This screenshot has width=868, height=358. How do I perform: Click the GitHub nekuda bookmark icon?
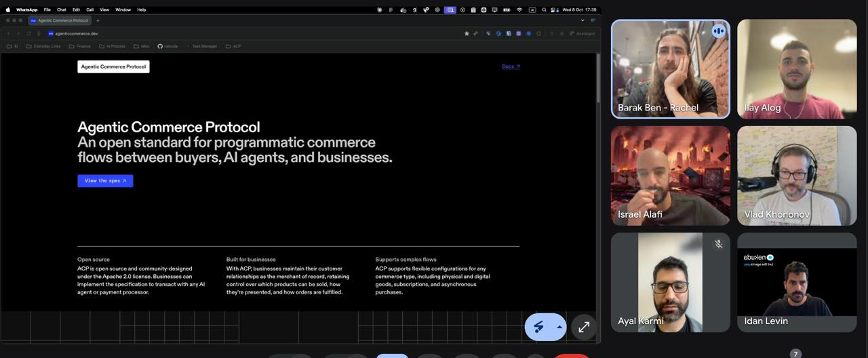pyautogui.click(x=160, y=46)
